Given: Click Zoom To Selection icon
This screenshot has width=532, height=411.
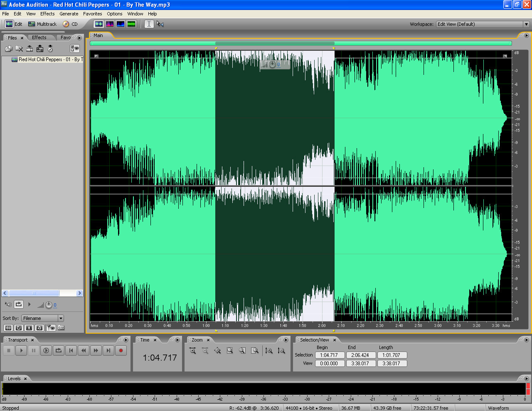Looking at the screenshot, I should click(x=230, y=351).
